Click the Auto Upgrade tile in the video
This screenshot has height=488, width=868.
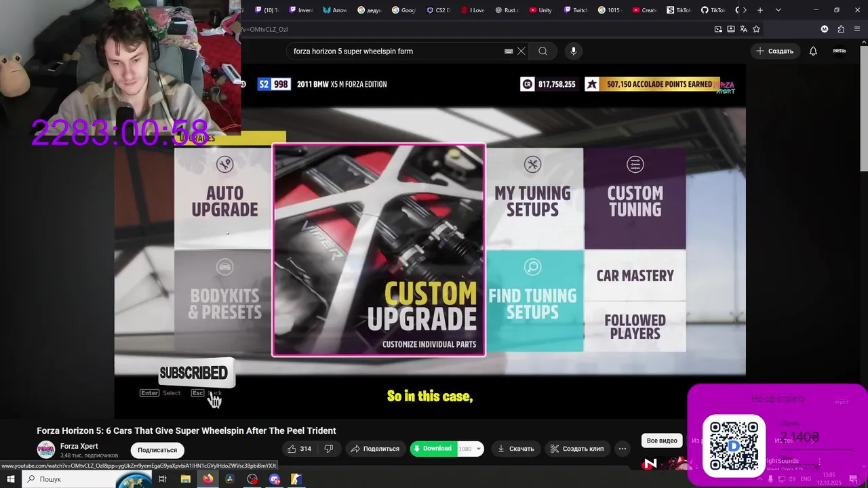[224, 198]
